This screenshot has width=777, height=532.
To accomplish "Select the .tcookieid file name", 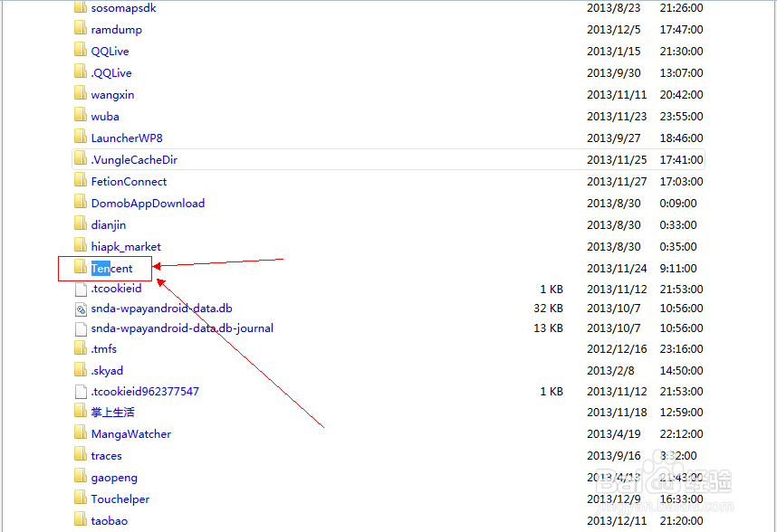I will click(x=117, y=289).
